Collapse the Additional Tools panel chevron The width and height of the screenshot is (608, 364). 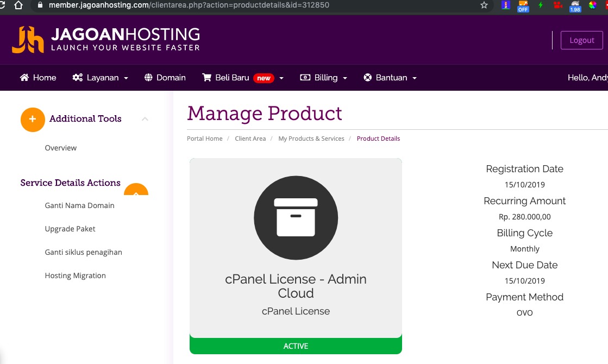(145, 119)
